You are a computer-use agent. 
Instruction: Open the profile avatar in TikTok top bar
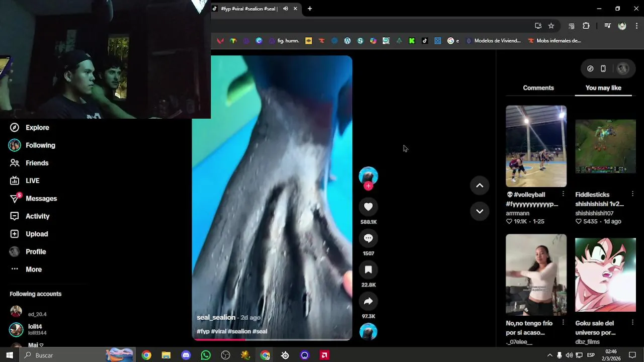click(x=622, y=69)
